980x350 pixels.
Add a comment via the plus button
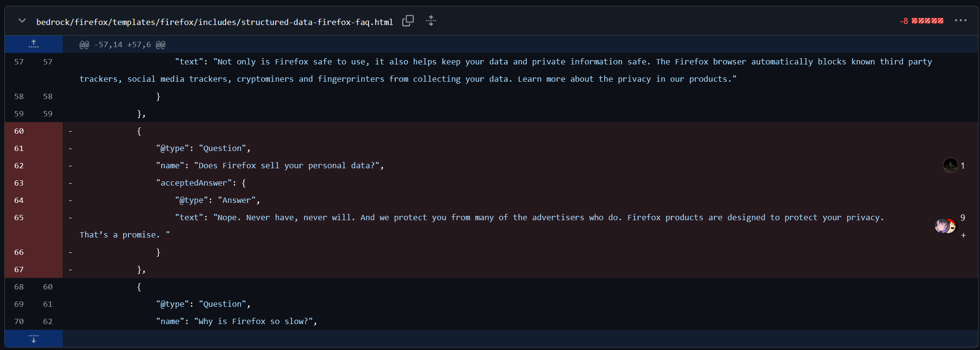pyautogui.click(x=964, y=235)
